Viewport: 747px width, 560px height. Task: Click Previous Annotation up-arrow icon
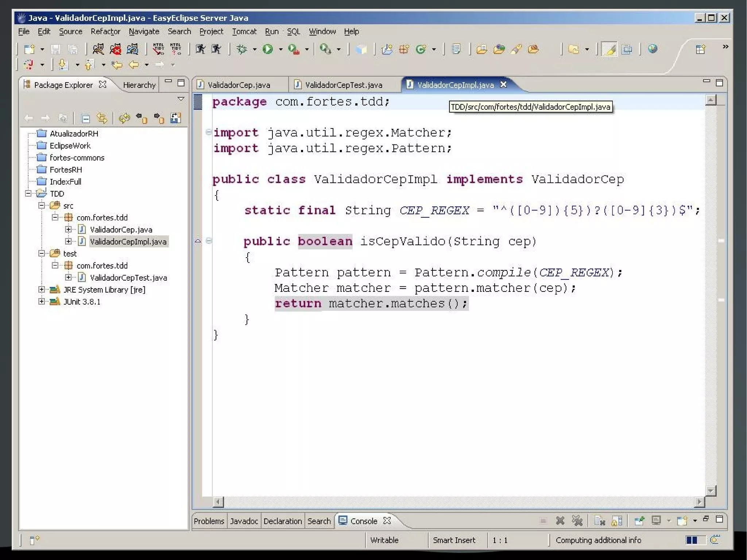[x=89, y=65]
